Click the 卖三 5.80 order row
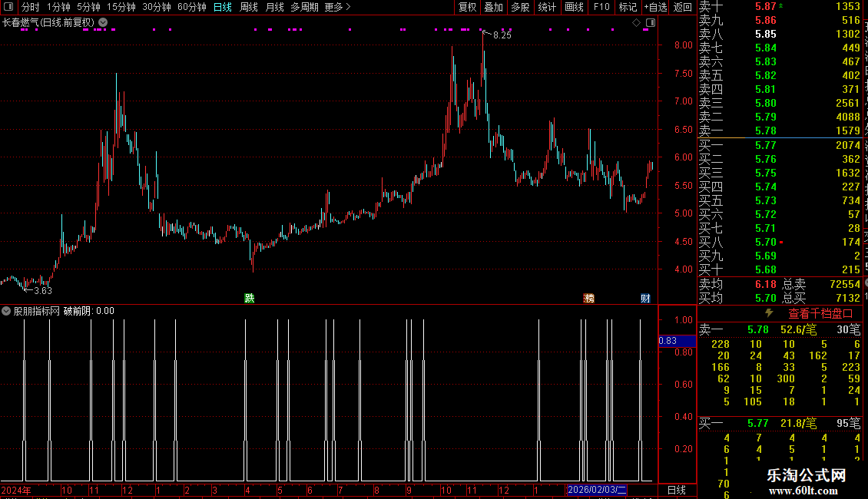This screenshot has width=868, height=499. point(780,103)
